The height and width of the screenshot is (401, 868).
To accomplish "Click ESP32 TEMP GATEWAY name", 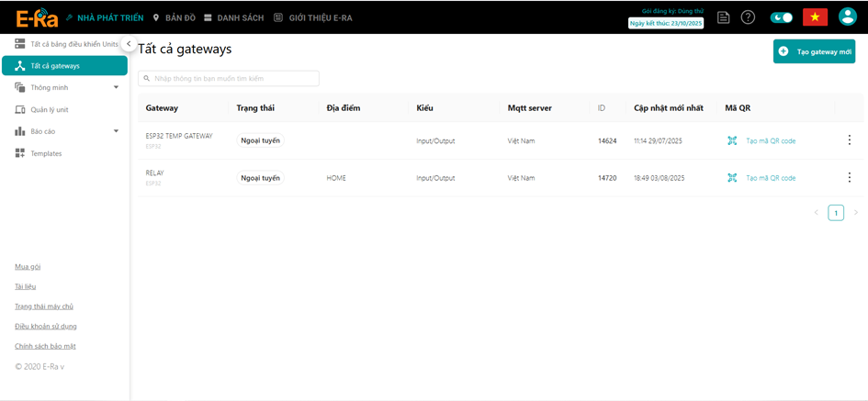I will coord(179,136).
